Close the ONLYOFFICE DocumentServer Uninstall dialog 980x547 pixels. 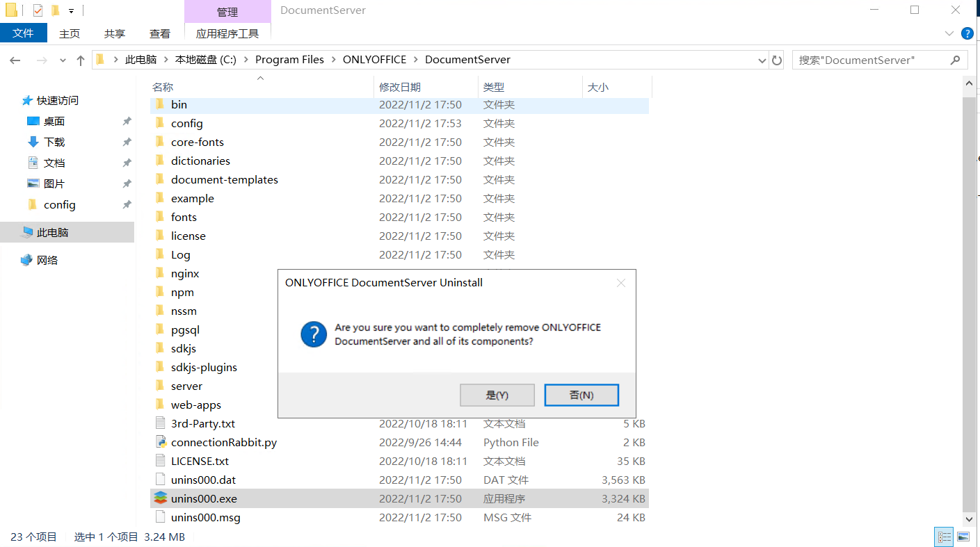pyautogui.click(x=621, y=283)
